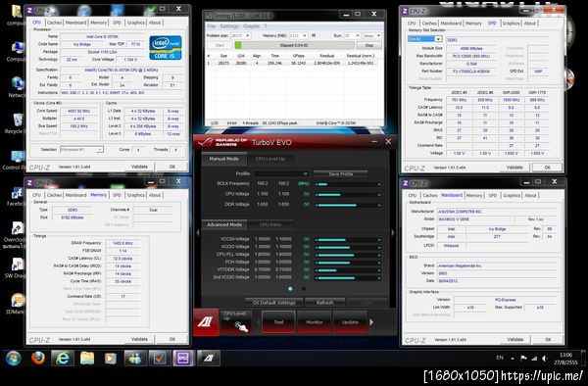The height and width of the screenshot is (386, 588).
Task: Click OK in the CPU-Z Memory window
Action: (172, 339)
